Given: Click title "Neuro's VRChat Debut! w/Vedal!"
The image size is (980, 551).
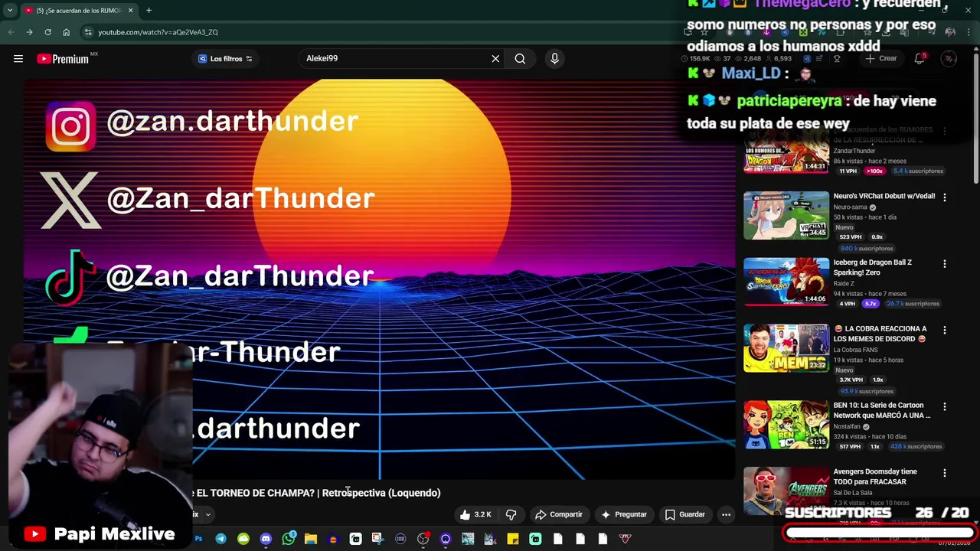Looking at the screenshot, I should pyautogui.click(x=884, y=197).
